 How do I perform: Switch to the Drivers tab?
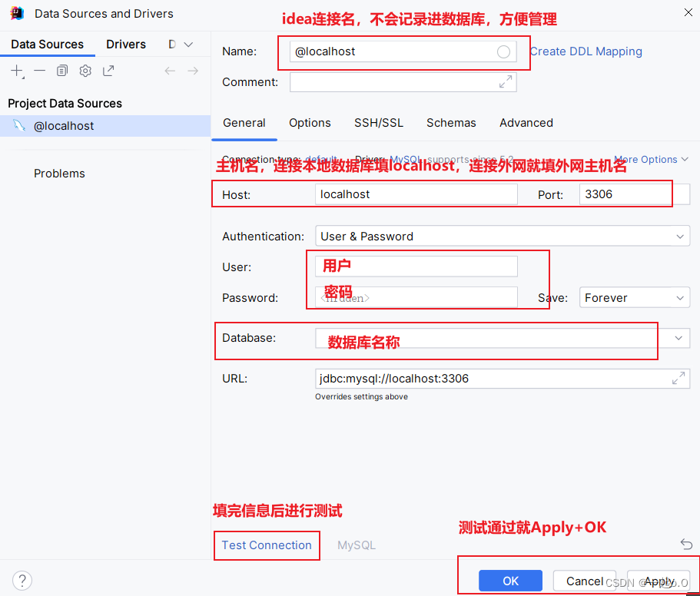pyautogui.click(x=125, y=45)
